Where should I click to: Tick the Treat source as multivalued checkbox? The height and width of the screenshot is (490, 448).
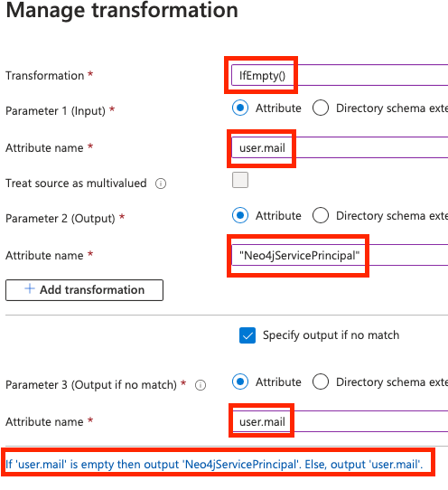coord(240,180)
